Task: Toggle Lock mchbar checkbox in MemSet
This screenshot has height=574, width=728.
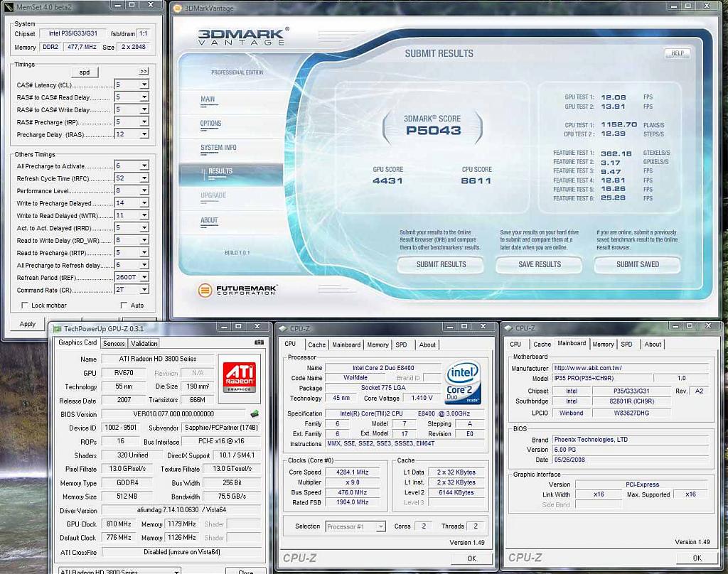Action: coord(25,305)
